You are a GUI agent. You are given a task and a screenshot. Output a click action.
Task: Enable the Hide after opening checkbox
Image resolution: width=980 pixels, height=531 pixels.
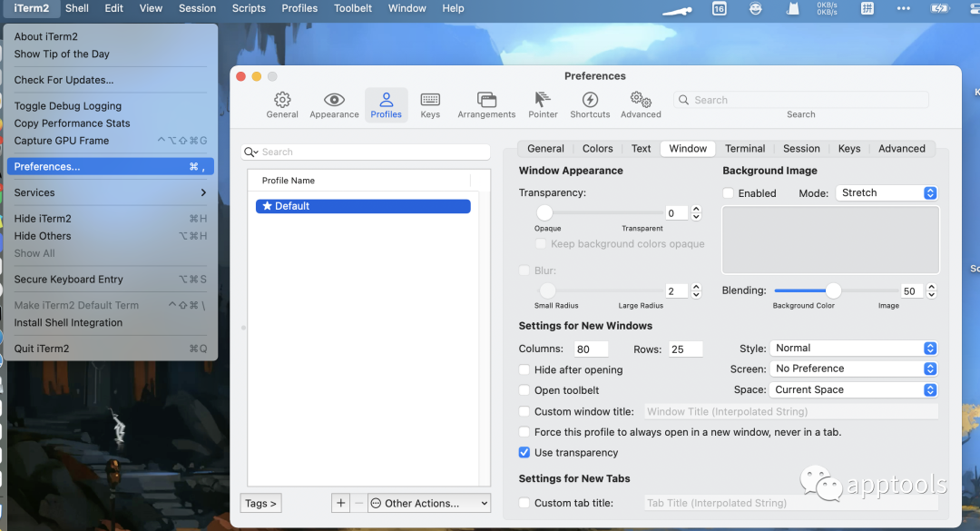click(x=524, y=370)
